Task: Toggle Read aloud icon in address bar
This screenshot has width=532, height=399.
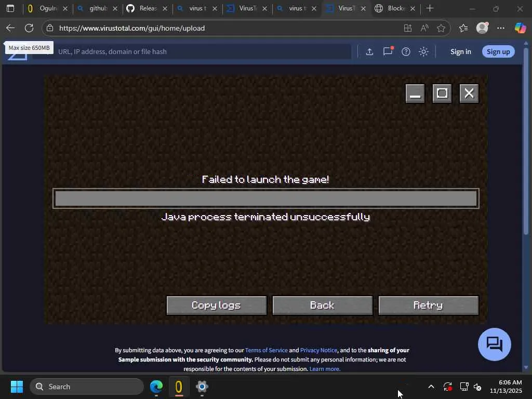Action: coord(424,28)
